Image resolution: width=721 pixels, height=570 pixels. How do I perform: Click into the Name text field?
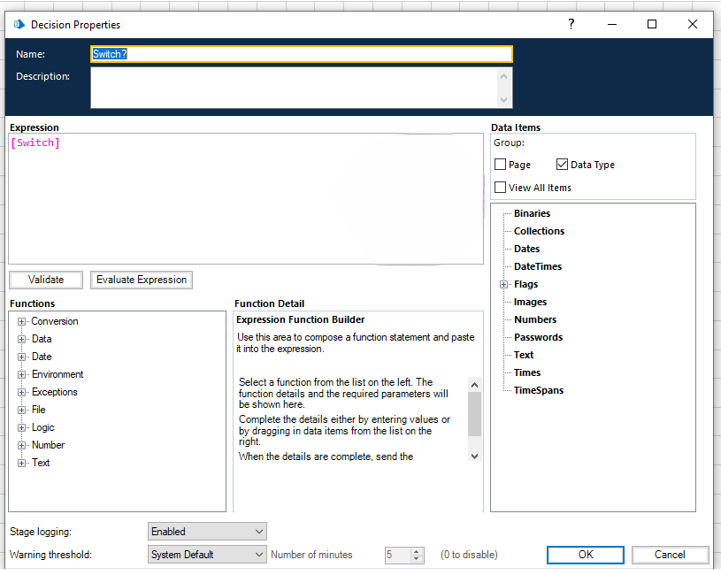coord(301,55)
